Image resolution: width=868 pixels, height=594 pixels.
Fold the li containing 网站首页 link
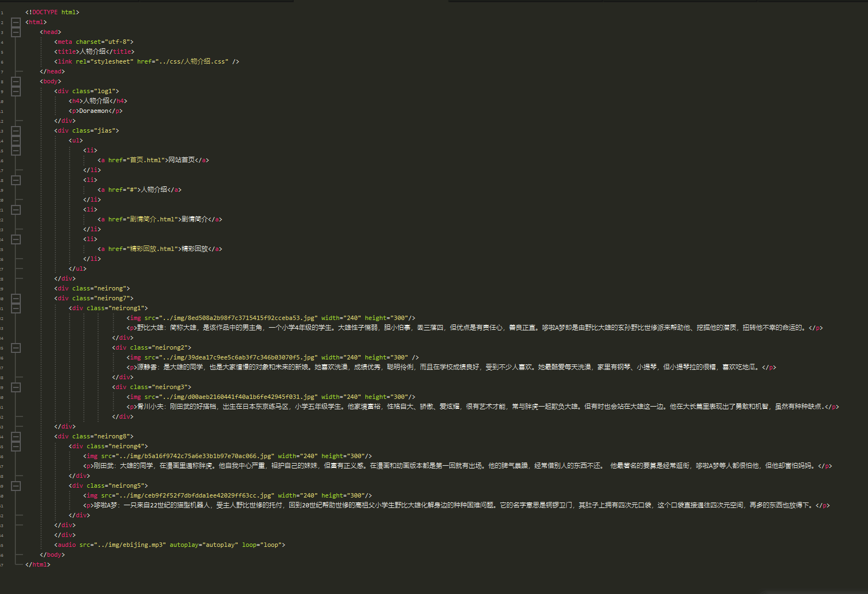[16, 151]
